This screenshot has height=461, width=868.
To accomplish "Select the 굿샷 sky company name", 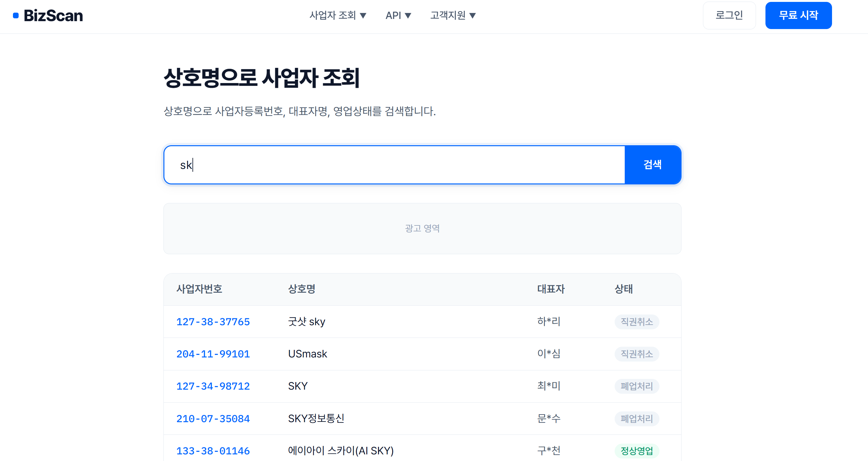I will click(307, 322).
